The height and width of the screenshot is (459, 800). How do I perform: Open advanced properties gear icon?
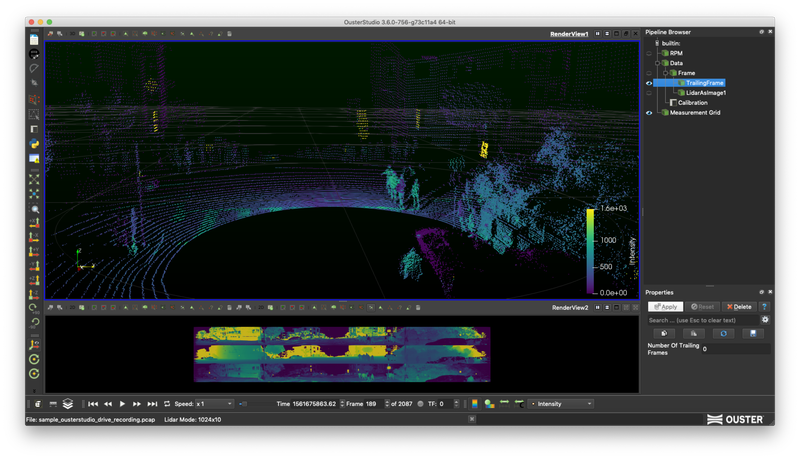tap(765, 320)
